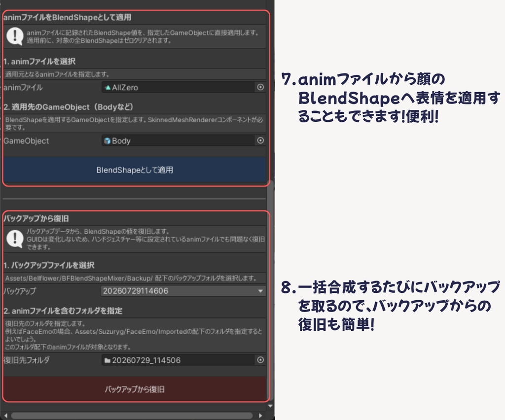Click the heading バックアップから復旧

(36, 218)
